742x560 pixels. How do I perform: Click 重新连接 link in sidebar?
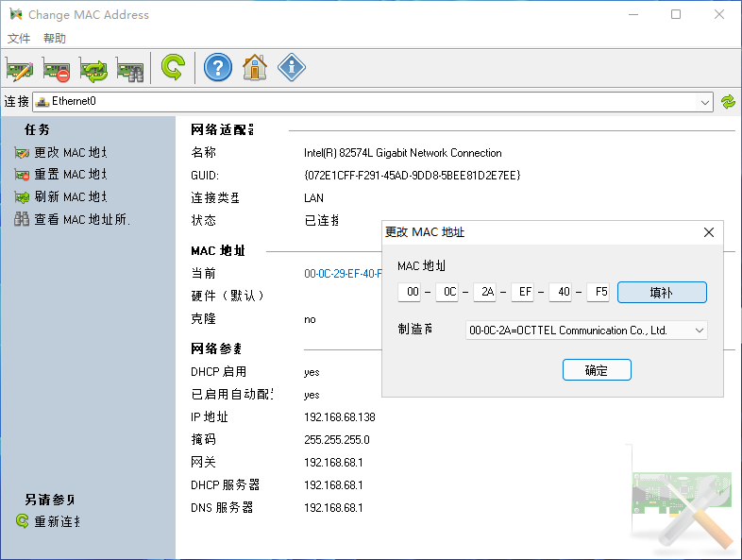click(x=57, y=521)
